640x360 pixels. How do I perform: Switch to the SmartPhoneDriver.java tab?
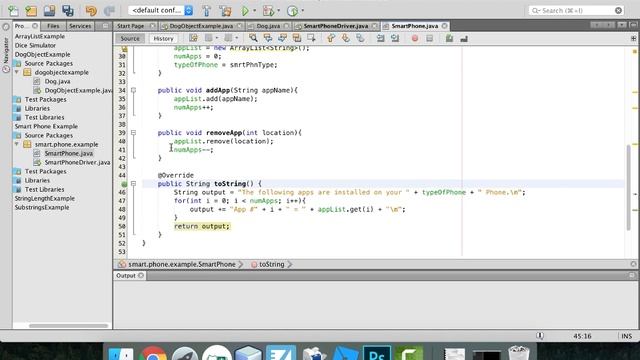click(336, 26)
